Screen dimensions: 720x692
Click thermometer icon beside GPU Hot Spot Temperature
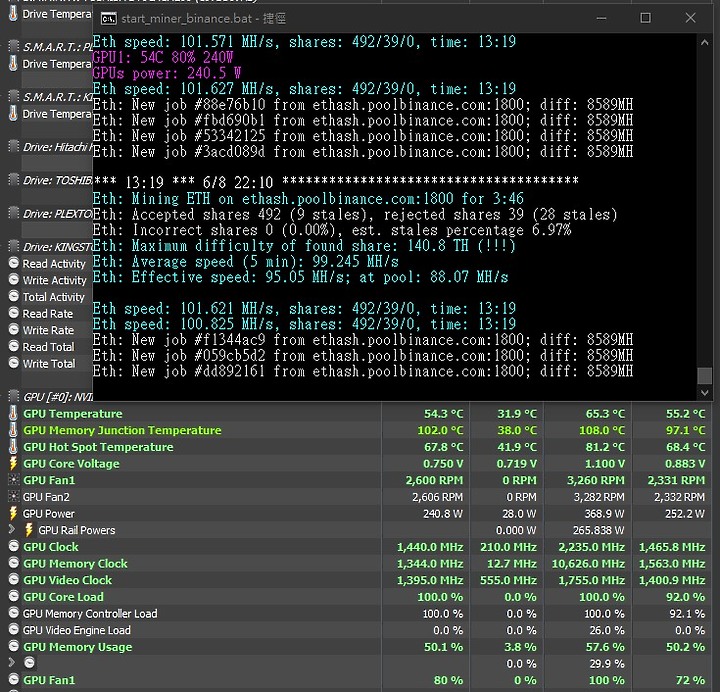13,447
